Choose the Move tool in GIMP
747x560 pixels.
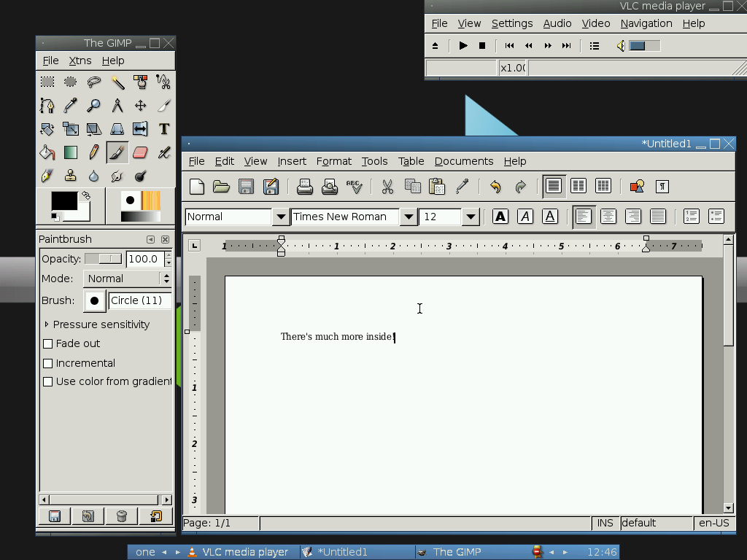pos(141,105)
